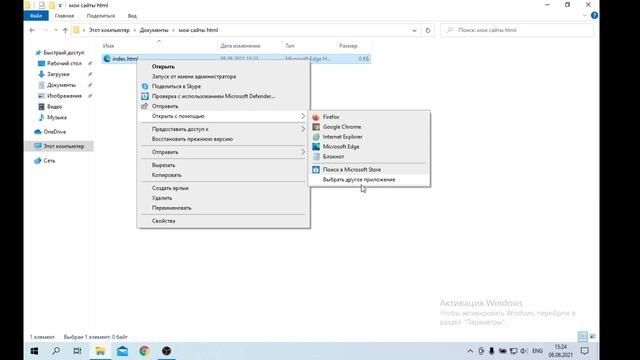Refresh the folder view
This screenshot has width=640, height=360.
(x=428, y=30)
